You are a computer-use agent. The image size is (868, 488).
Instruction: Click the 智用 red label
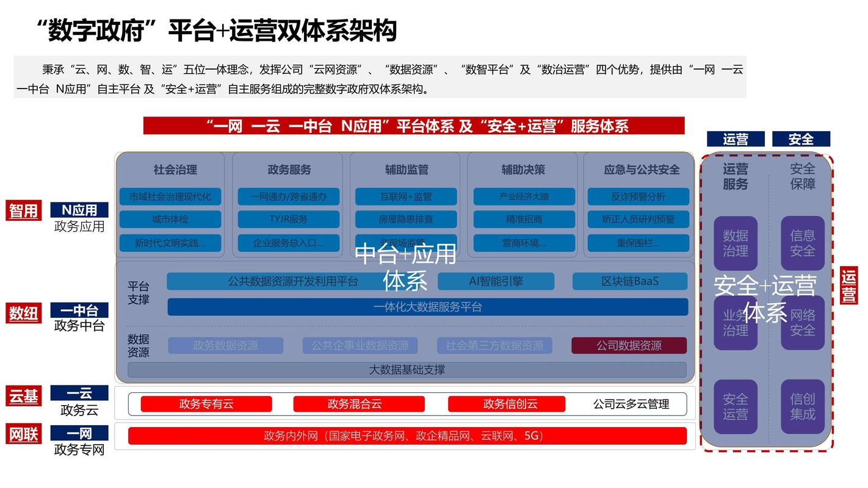(23, 210)
